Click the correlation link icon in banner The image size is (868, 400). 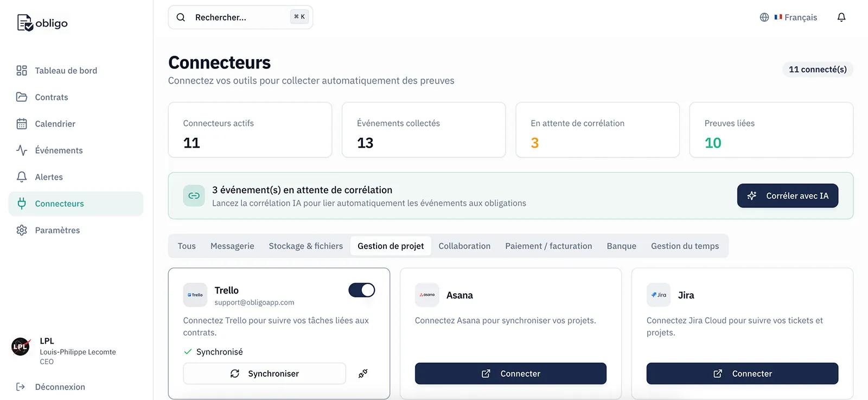pos(194,196)
